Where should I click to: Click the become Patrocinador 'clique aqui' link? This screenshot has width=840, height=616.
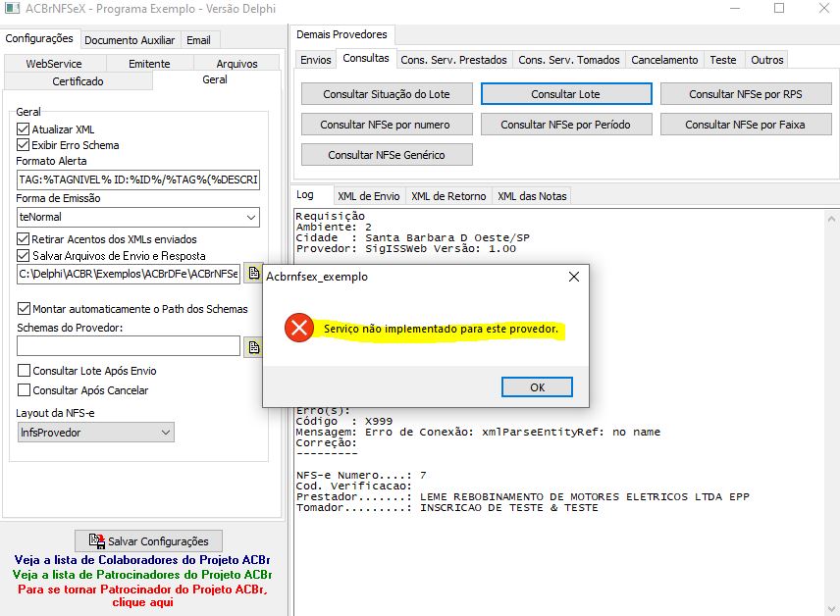(142, 595)
